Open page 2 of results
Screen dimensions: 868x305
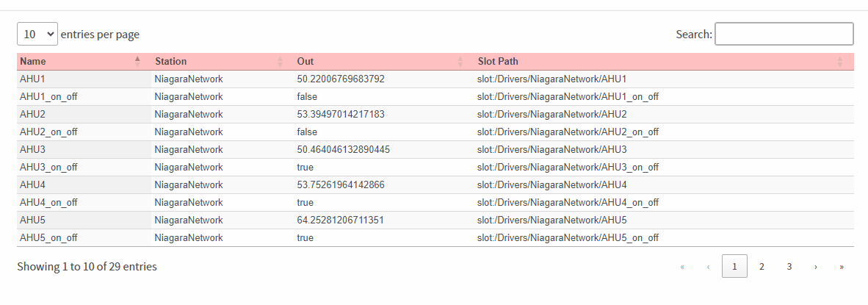pos(762,266)
